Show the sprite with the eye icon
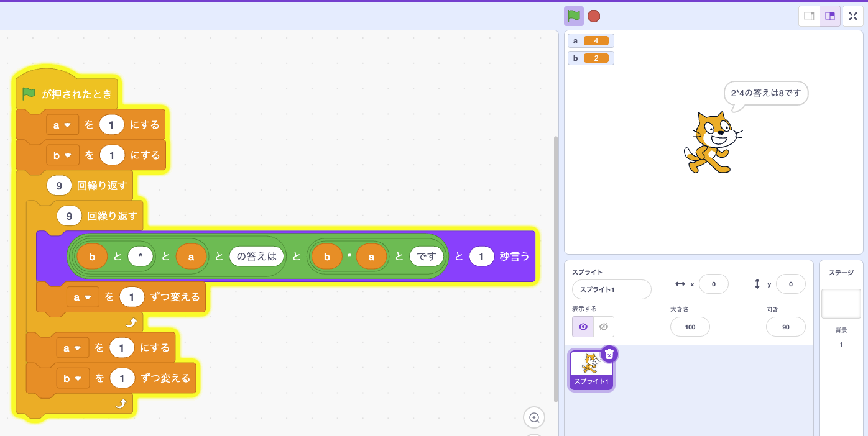This screenshot has height=436, width=868. [583, 327]
